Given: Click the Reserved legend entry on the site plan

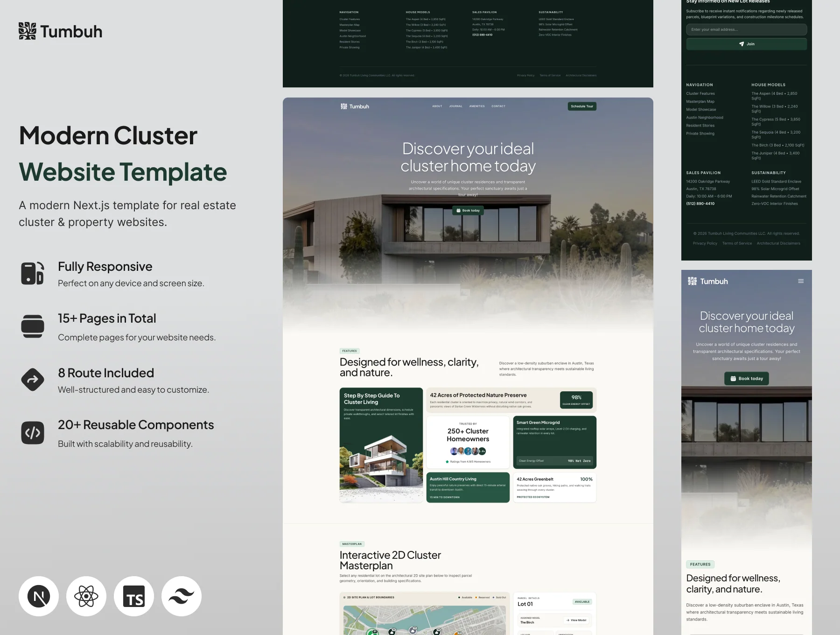Looking at the screenshot, I should click(483, 597).
